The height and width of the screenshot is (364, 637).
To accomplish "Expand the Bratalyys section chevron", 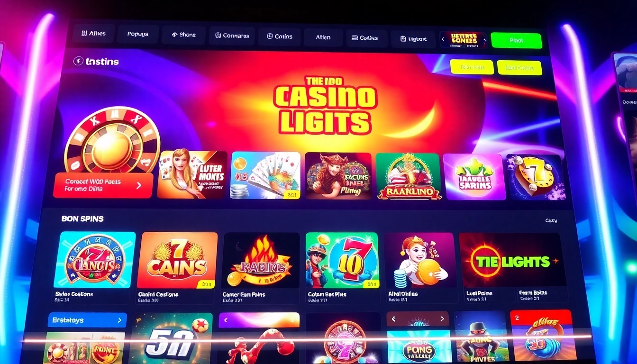I will click(119, 320).
